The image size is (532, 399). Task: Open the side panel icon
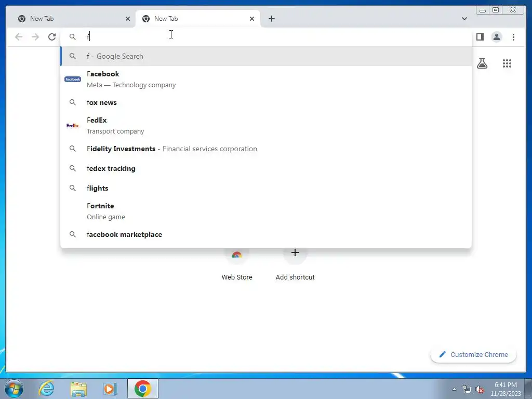click(x=480, y=37)
